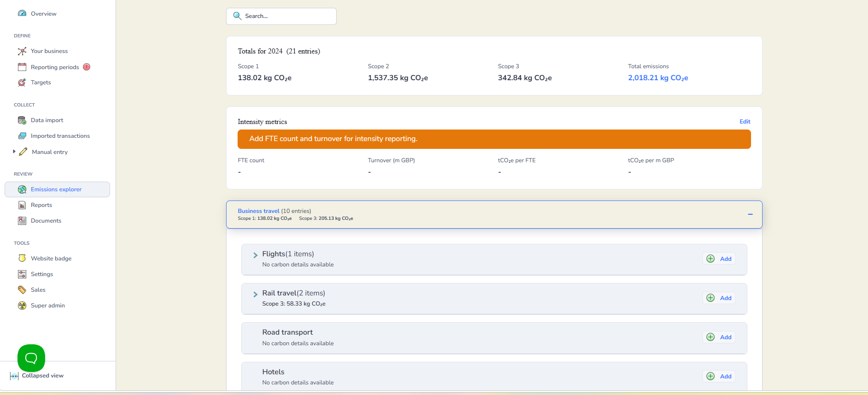The image size is (868, 395).
Task: Open the Overview dashboard icon
Action: click(x=22, y=13)
